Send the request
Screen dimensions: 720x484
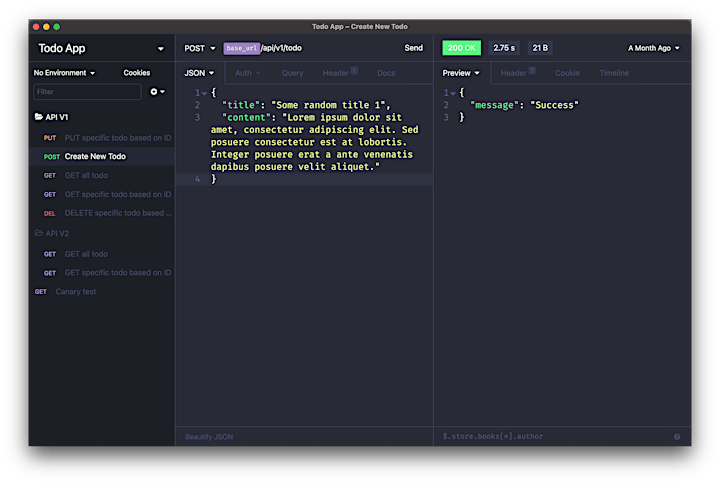click(x=413, y=48)
